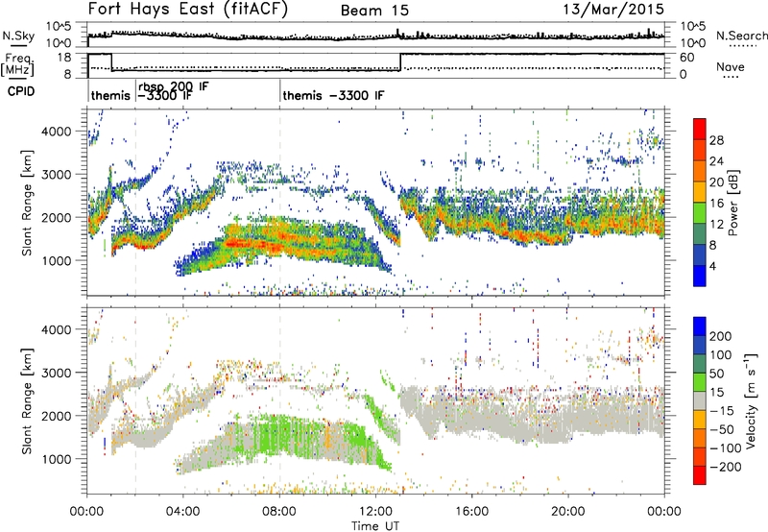
Task: Click the '60' Nave axis value
Action: (686, 58)
